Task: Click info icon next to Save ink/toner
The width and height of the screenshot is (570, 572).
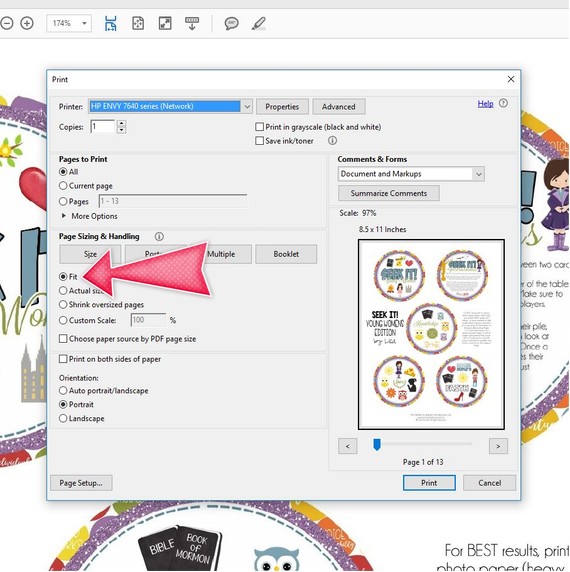Action: [x=332, y=140]
